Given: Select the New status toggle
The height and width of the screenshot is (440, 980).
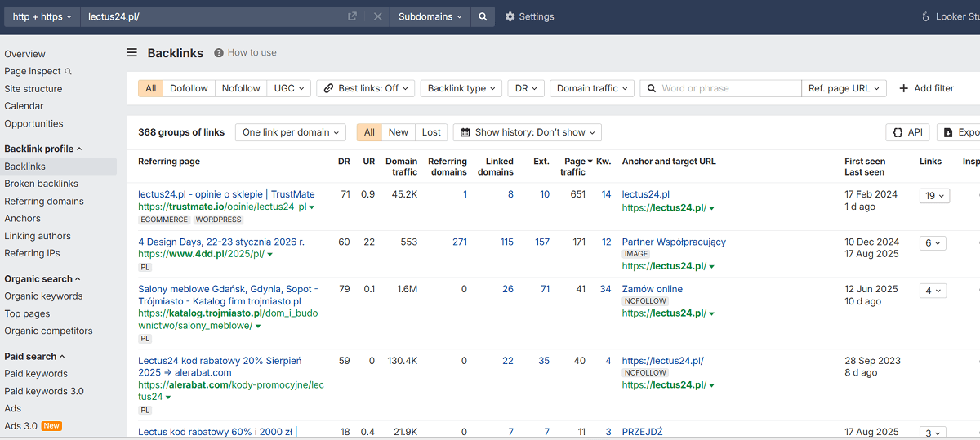Looking at the screenshot, I should (399, 132).
